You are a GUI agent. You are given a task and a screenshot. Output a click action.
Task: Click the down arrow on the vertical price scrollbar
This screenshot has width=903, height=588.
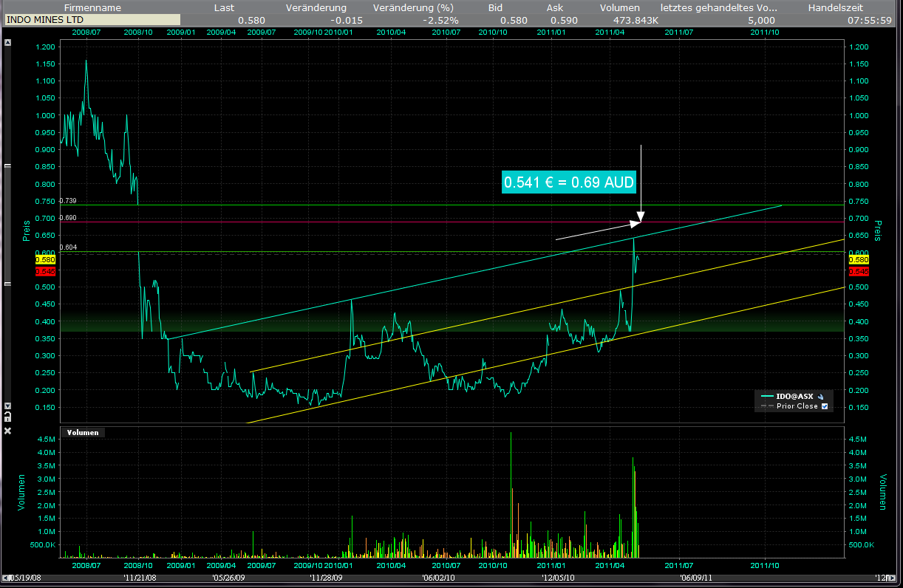(8, 406)
